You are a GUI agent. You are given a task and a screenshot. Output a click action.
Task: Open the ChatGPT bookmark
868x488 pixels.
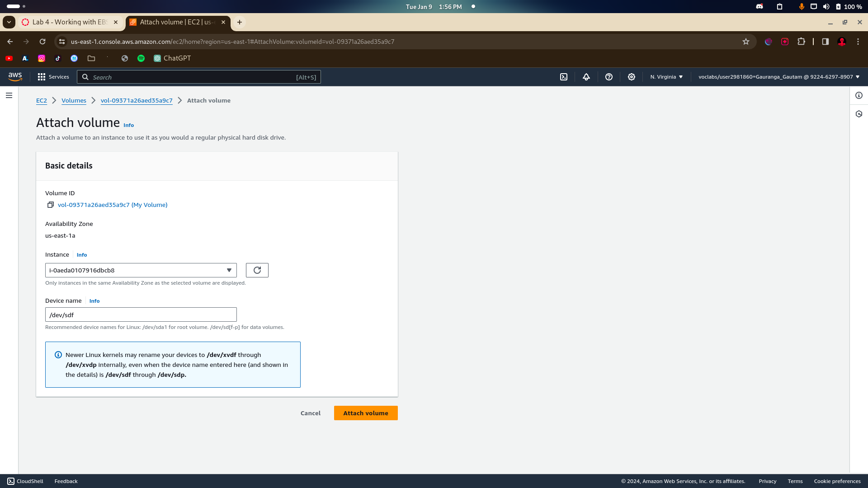(x=172, y=58)
